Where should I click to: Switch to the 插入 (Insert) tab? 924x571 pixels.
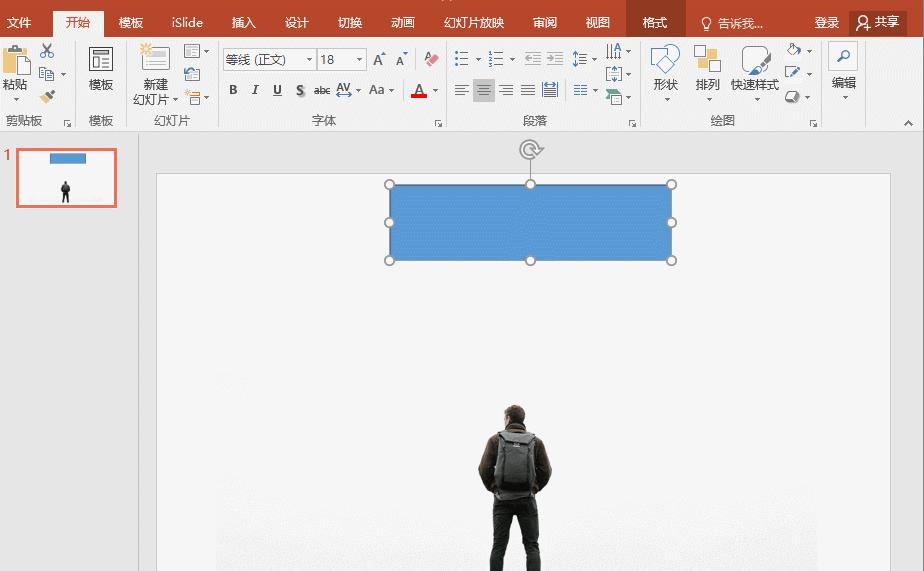click(243, 22)
